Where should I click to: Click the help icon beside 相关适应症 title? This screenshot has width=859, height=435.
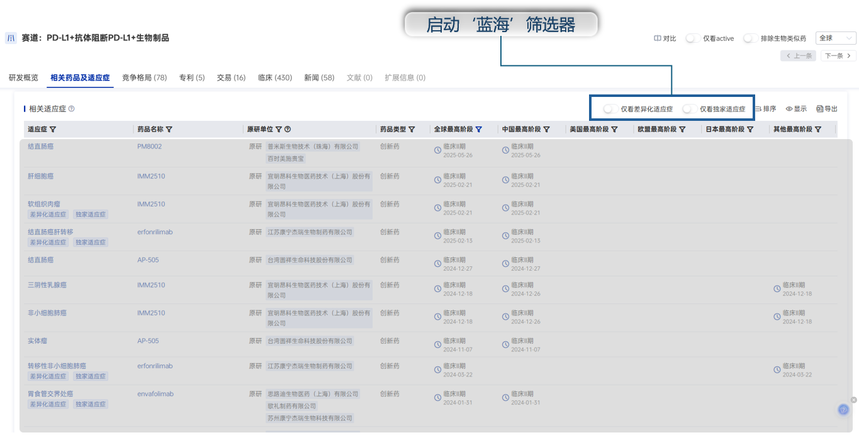tap(72, 109)
